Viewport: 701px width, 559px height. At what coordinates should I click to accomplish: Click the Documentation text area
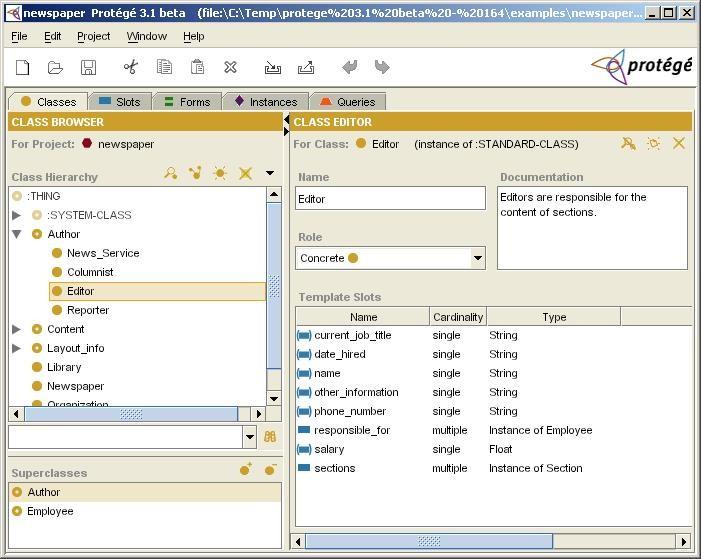pos(592,228)
